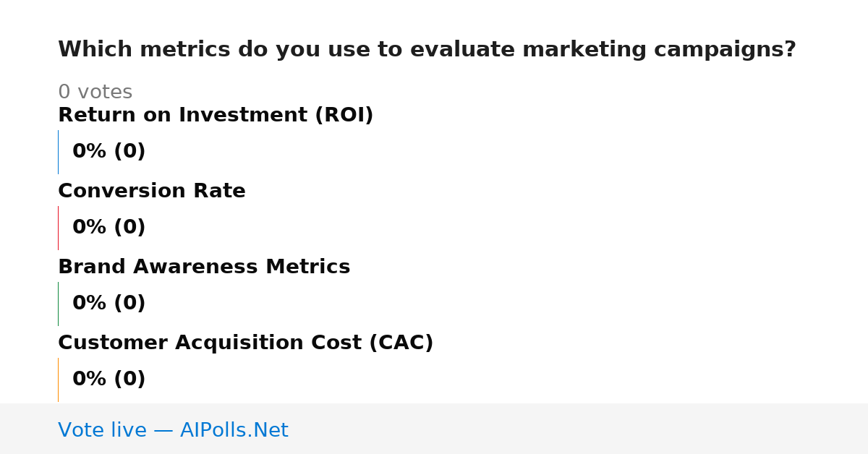The image size is (868, 454).
Task: Click the 0% (0) result under ROI
Action: 109,152
